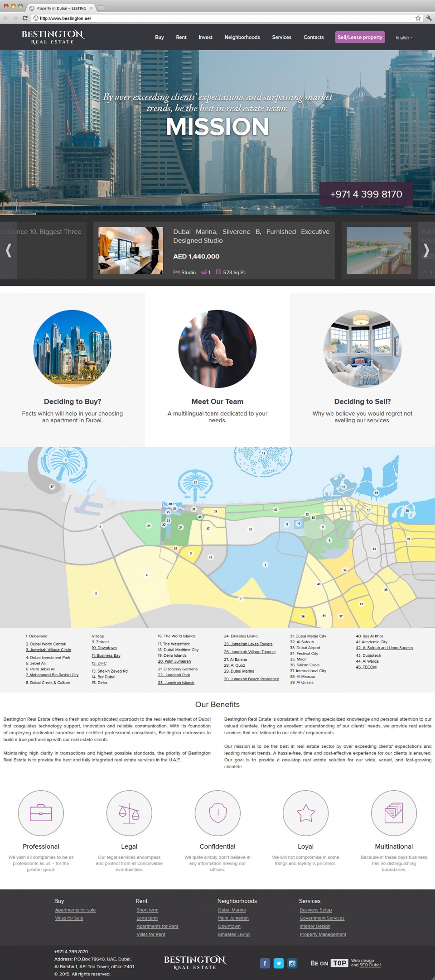435x980 pixels.
Task: Open the footer 'Short term' link
Action: pos(147,910)
